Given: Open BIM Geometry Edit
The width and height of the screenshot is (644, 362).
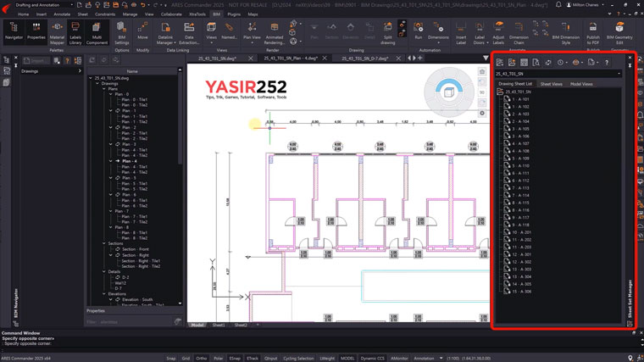Looking at the screenshot, I should point(619,33).
